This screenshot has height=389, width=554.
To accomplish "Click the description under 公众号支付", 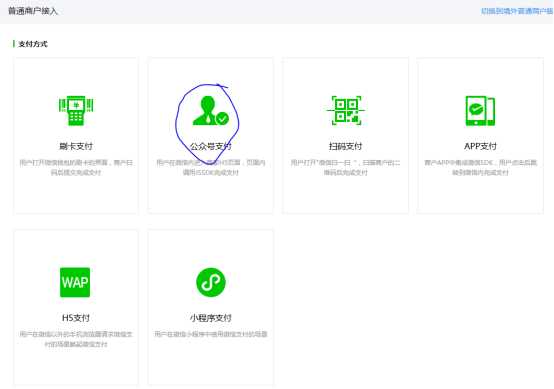I will (x=211, y=167).
